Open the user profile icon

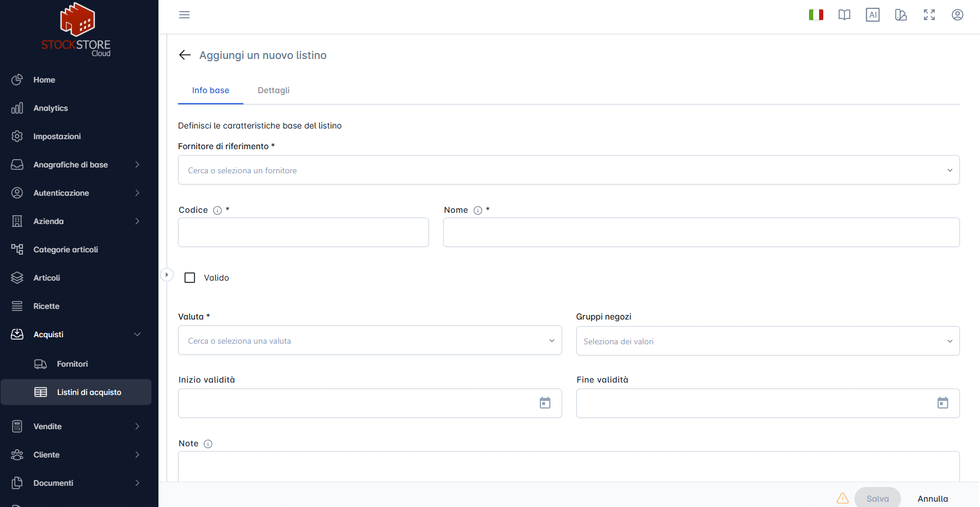click(x=958, y=15)
